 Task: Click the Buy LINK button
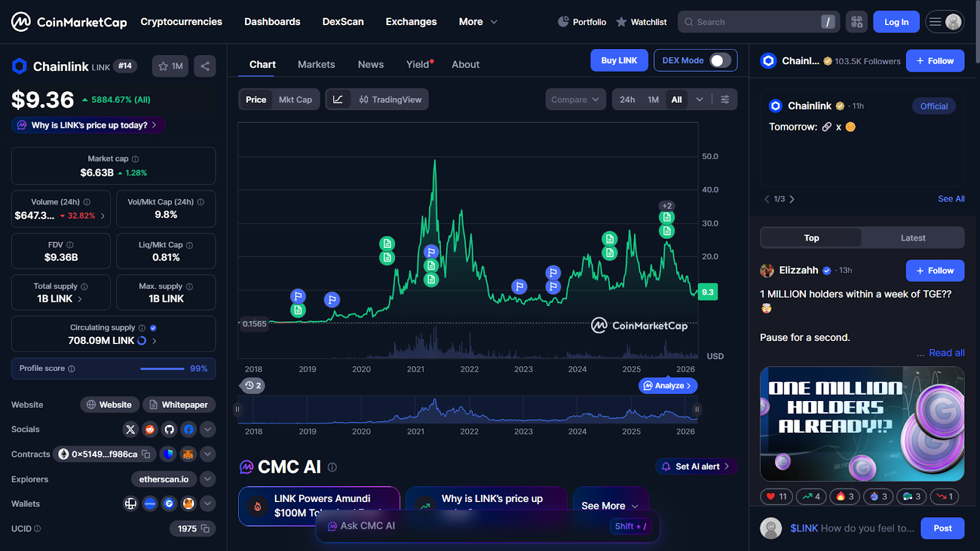tap(619, 60)
